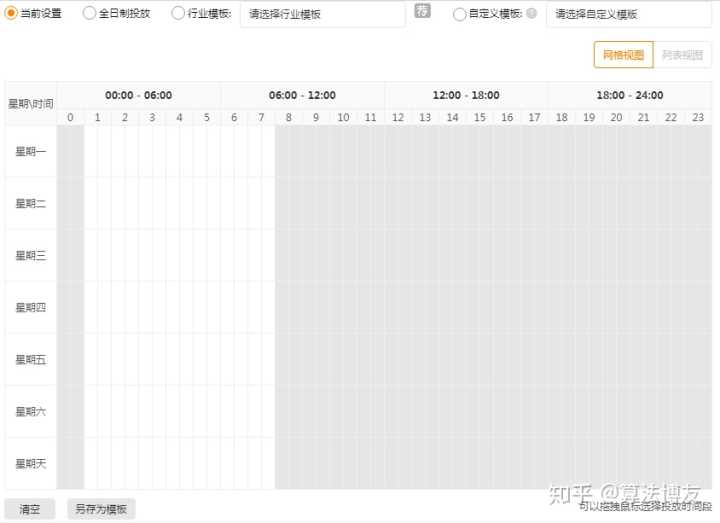Screen dimensions: 720x523
Task: Click the 星期三 cell at hour 12
Action: 398,256
